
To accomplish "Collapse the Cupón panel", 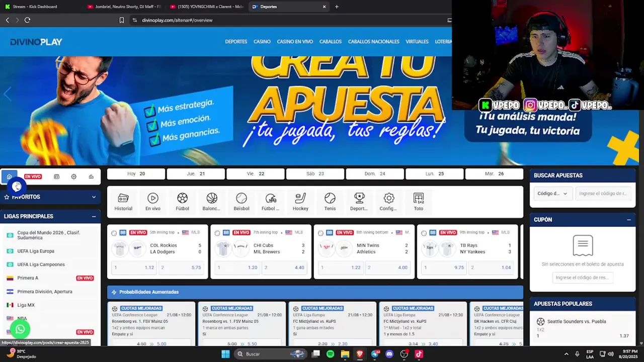I will point(628,220).
